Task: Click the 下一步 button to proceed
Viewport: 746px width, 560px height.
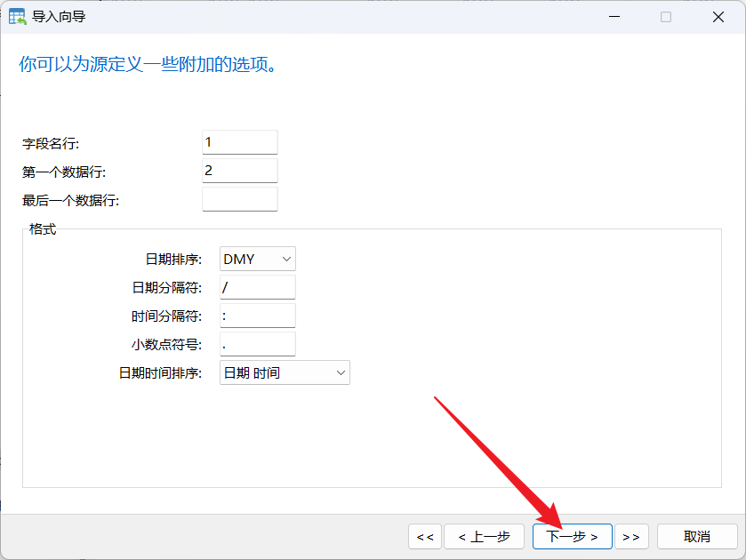Action: 572,536
